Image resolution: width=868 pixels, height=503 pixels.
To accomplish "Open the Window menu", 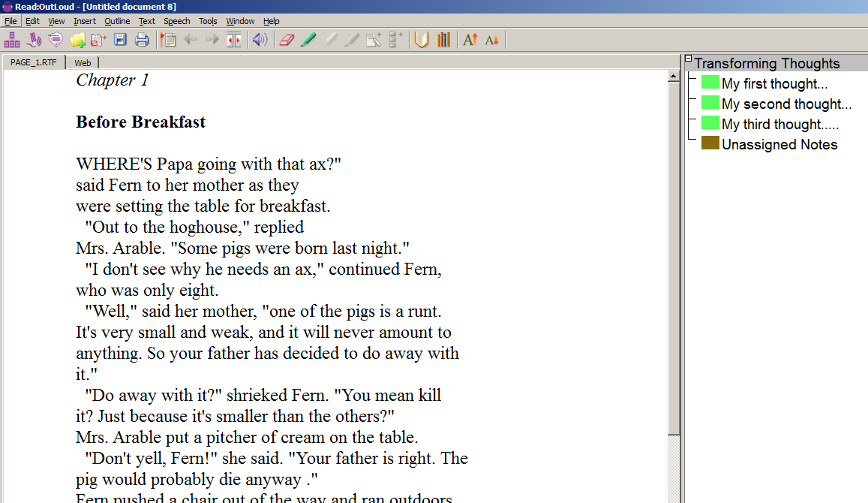I will tap(240, 21).
